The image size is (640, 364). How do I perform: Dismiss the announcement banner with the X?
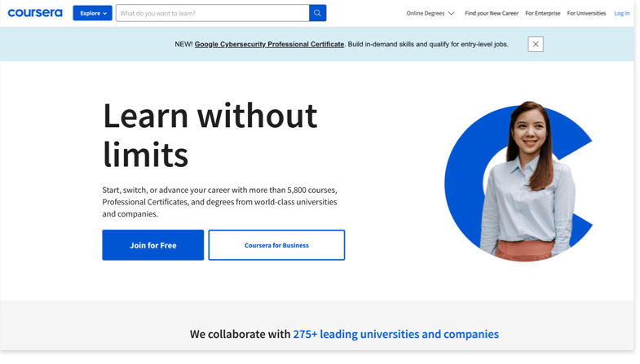(x=535, y=44)
